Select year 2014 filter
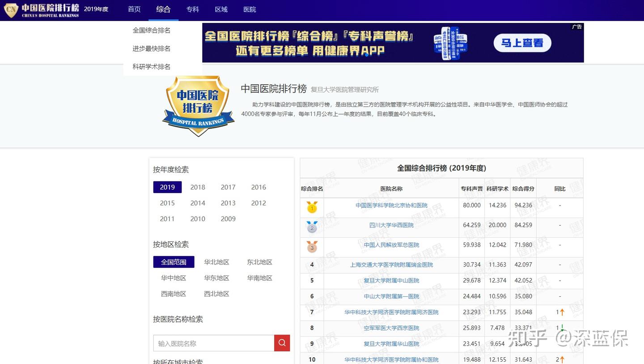This screenshot has width=644, height=364. tap(198, 203)
